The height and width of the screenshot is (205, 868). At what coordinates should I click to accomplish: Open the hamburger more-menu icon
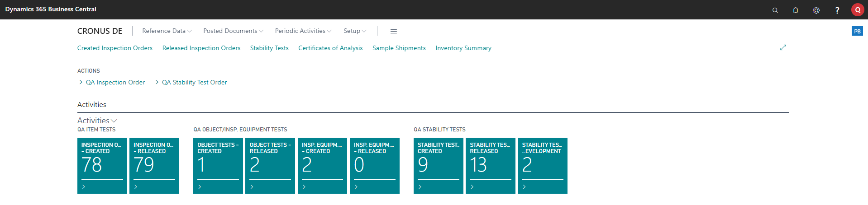tap(394, 31)
